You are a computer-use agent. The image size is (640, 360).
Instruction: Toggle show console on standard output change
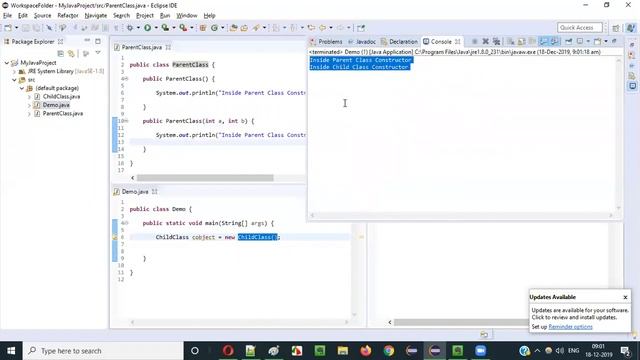click(x=543, y=41)
